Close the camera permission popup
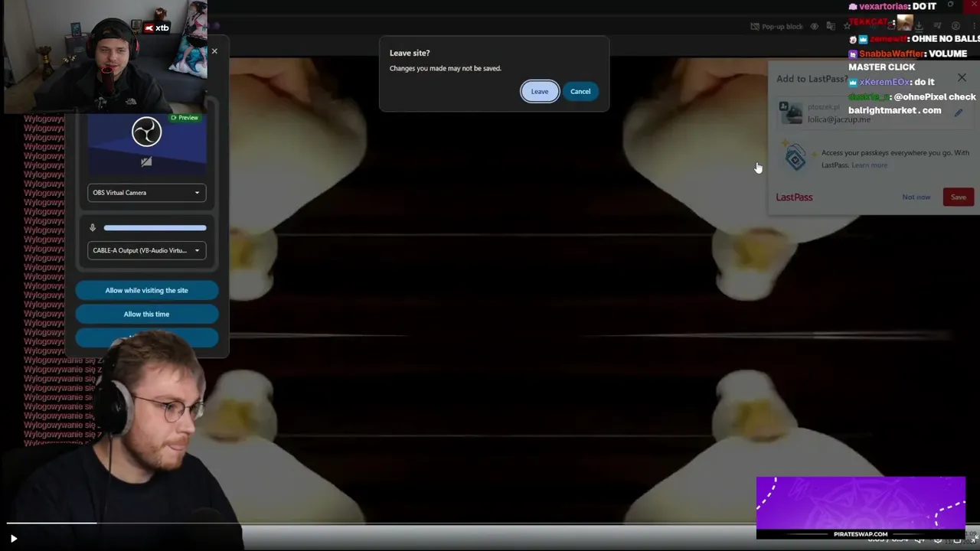This screenshot has height=551, width=980. (x=214, y=51)
